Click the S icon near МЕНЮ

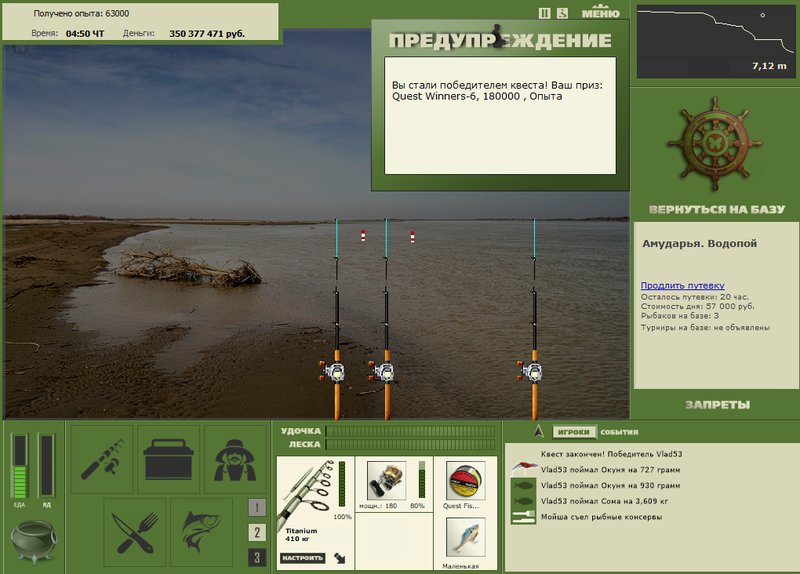click(562, 13)
